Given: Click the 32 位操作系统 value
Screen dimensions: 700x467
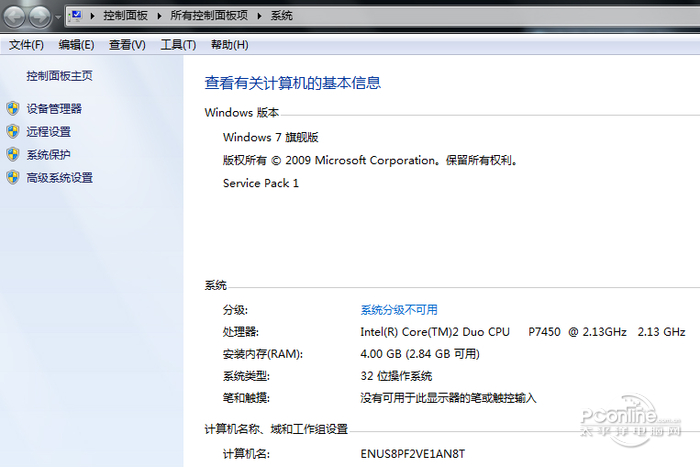Looking at the screenshot, I should pos(396,376).
